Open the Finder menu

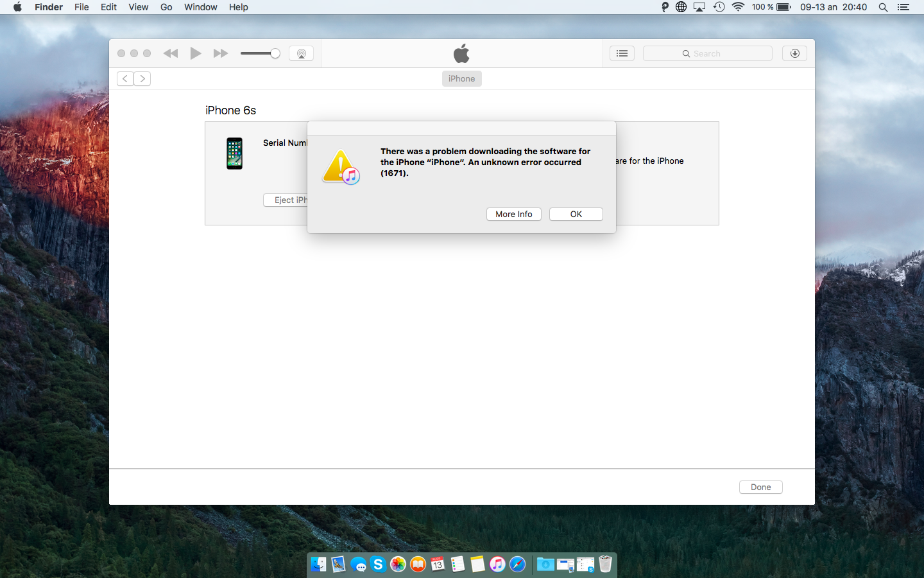point(49,7)
